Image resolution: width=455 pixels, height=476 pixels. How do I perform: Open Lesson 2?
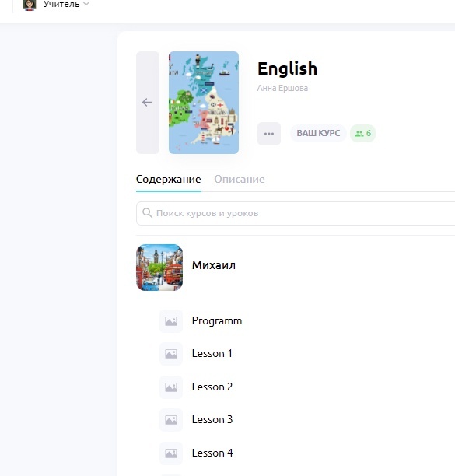(212, 387)
